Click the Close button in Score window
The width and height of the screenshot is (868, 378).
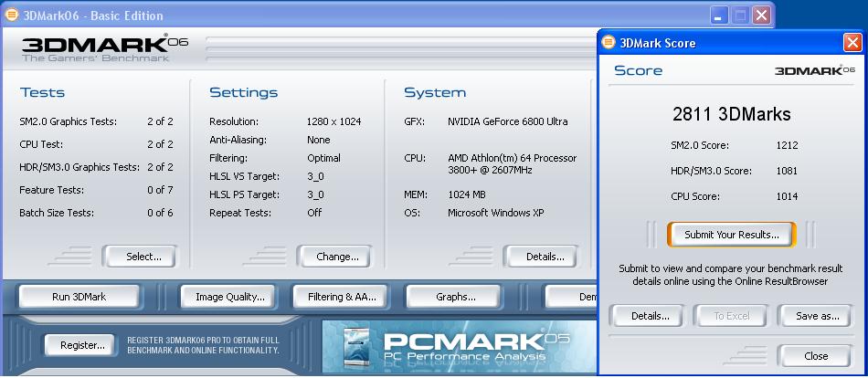pos(814,356)
